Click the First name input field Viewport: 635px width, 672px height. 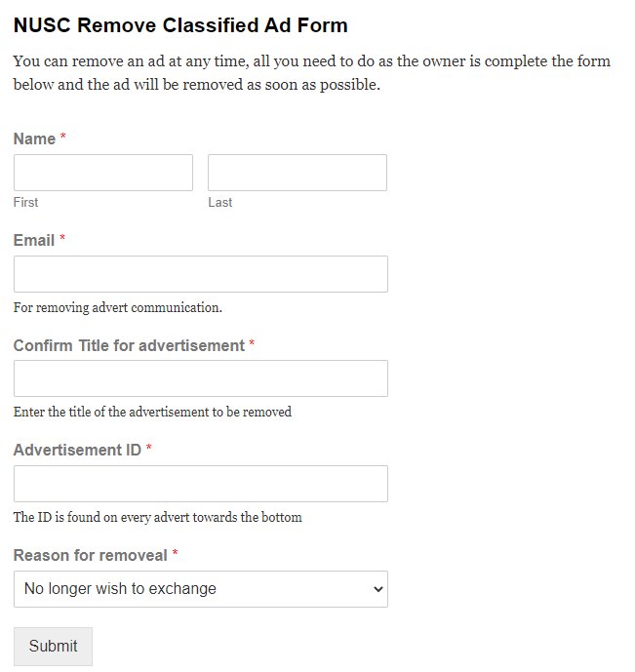point(103,173)
